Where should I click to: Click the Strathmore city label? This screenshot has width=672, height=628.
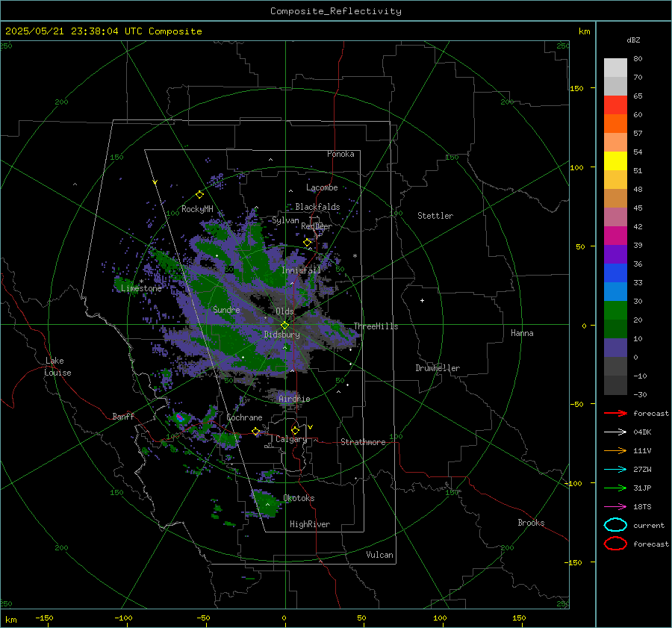click(363, 442)
